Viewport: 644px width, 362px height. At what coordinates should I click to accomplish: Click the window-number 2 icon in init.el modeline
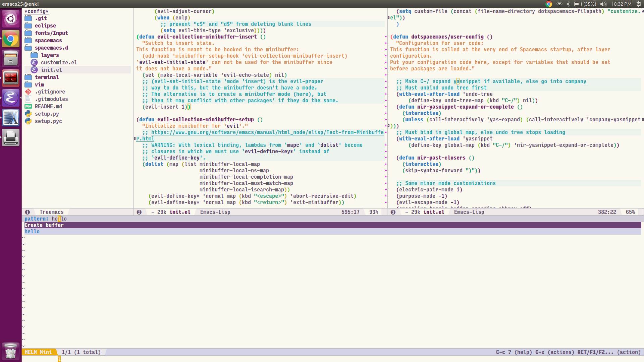tap(139, 212)
